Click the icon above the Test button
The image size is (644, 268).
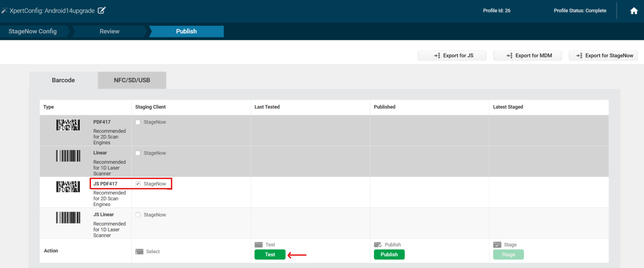[x=258, y=245]
